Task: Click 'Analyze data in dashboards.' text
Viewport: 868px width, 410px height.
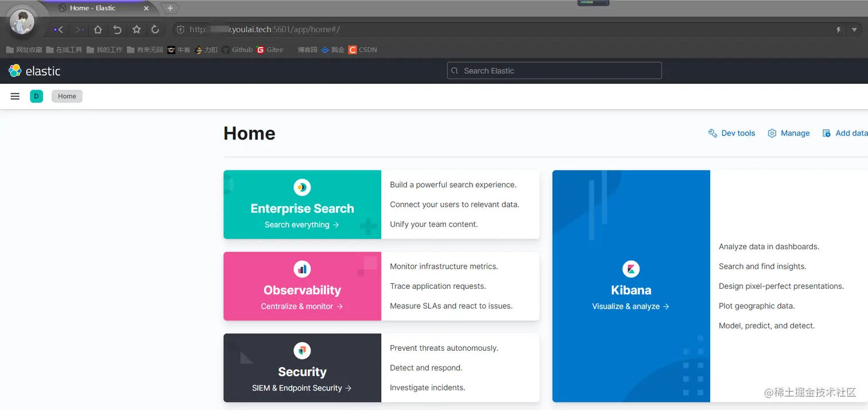Action: click(769, 246)
